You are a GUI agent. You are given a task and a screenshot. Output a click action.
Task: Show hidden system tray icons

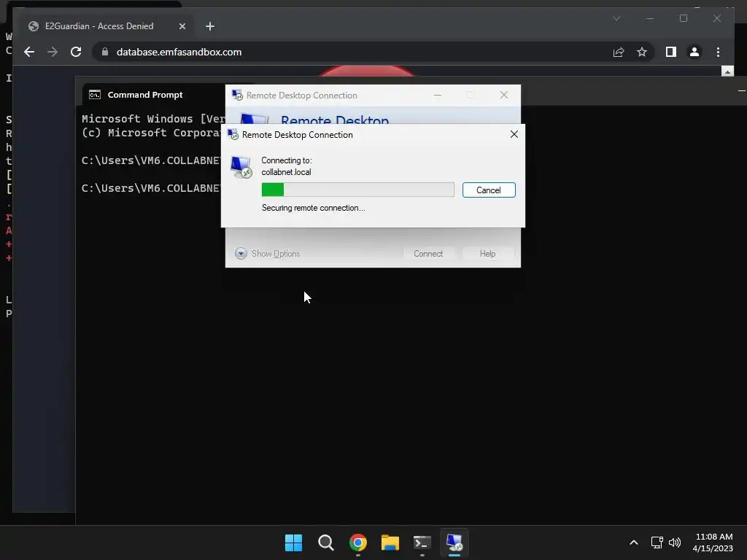click(634, 542)
